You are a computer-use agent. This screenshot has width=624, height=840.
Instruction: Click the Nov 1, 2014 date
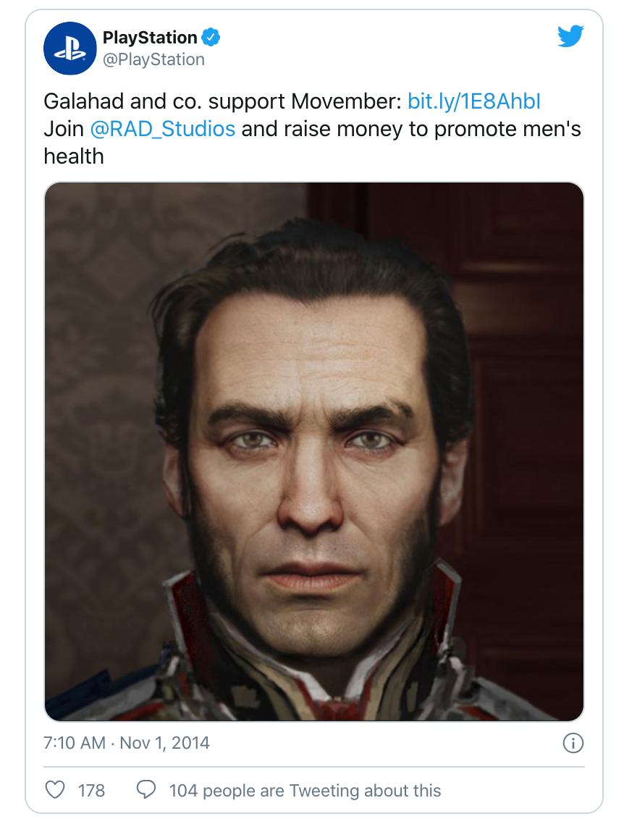[x=164, y=743]
